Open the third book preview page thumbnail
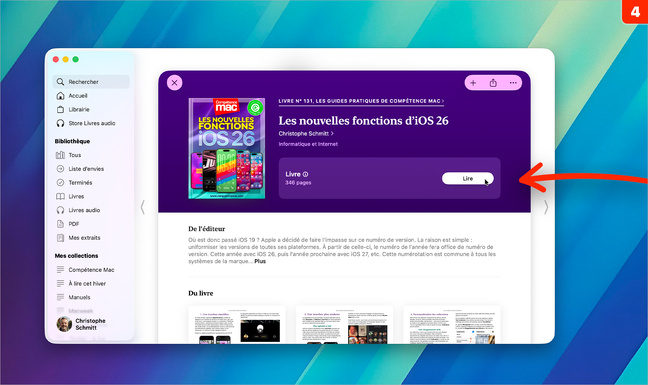This screenshot has width=648, height=385. pyautogui.click(x=452, y=325)
